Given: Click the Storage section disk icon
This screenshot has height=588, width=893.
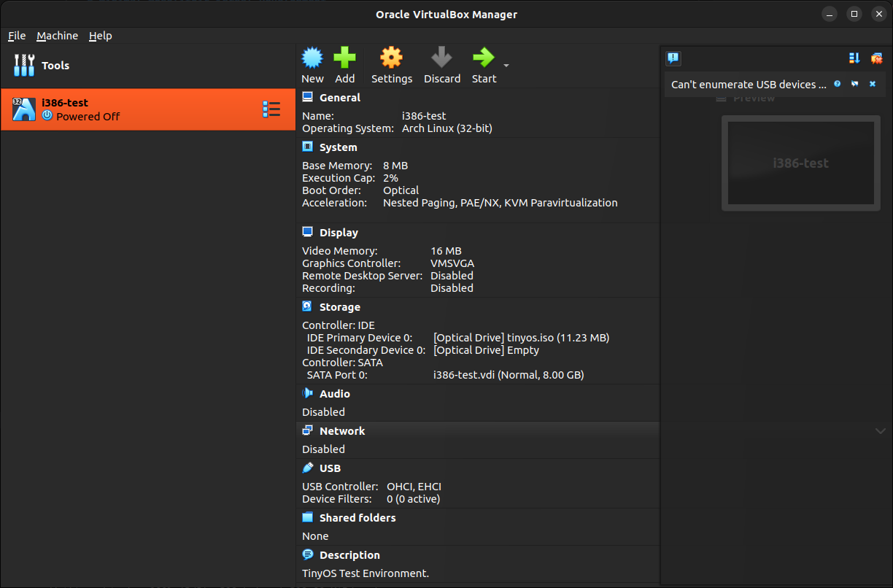Looking at the screenshot, I should (308, 306).
